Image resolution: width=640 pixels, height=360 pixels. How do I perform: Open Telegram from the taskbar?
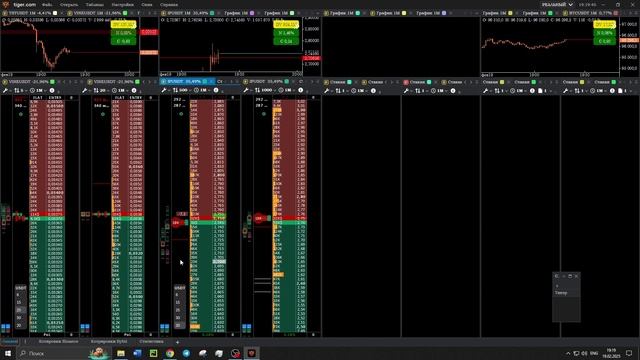point(187,353)
